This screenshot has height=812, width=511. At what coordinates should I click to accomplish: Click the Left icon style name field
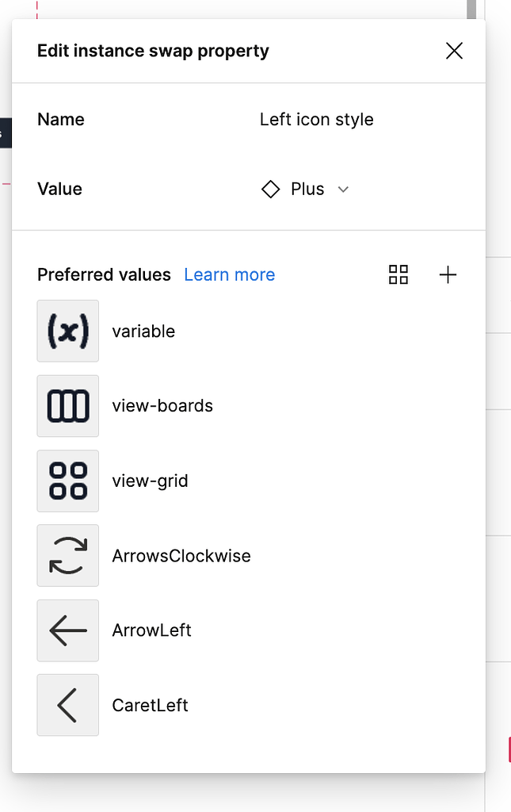click(x=316, y=120)
